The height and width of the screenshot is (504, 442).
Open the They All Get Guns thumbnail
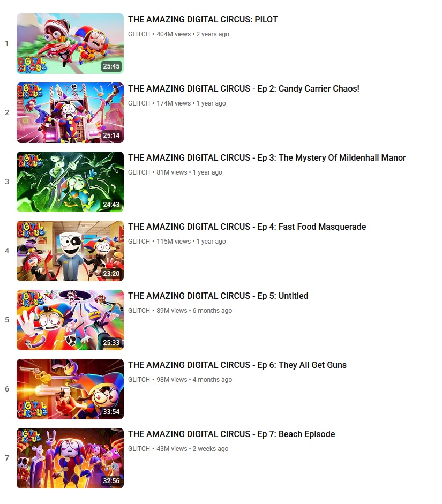70,389
